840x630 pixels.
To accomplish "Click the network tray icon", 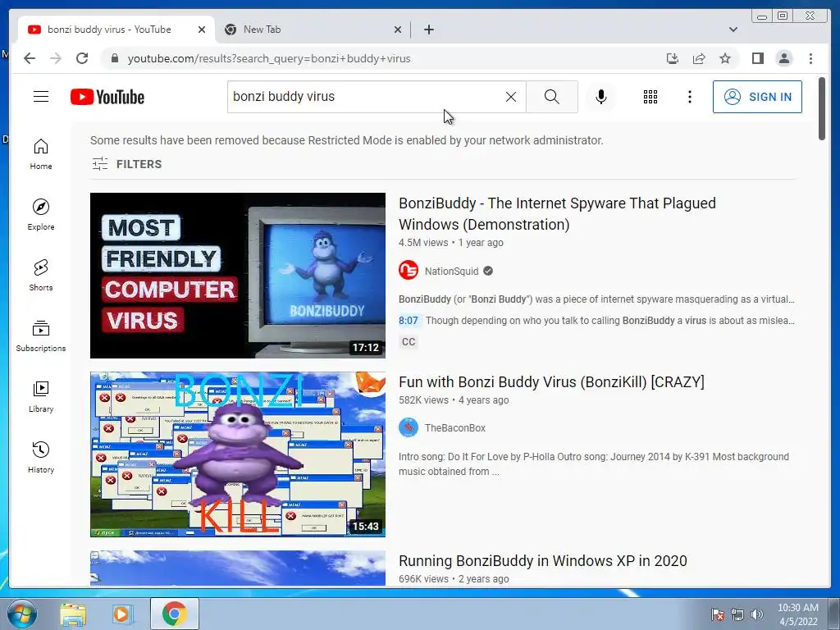I will coord(737,614).
